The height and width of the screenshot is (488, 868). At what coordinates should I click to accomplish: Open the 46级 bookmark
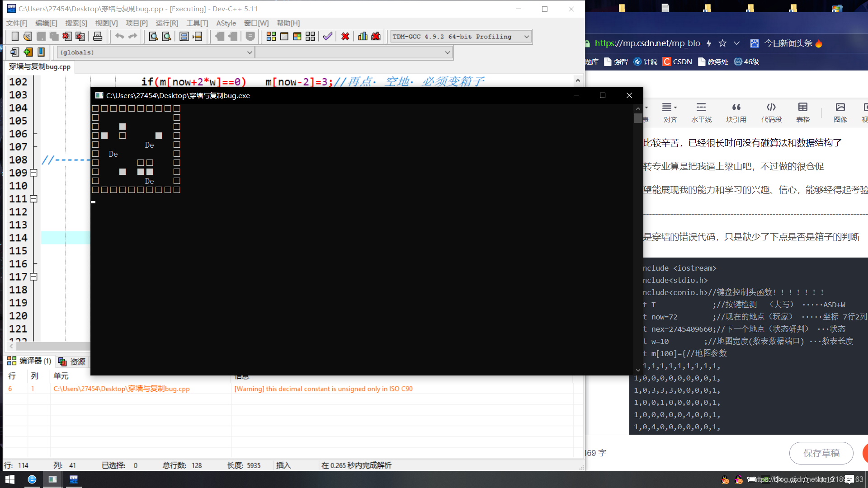(746, 61)
